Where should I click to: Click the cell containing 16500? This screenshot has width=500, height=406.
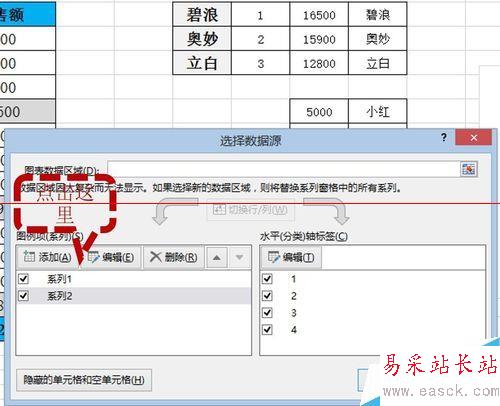(319, 15)
